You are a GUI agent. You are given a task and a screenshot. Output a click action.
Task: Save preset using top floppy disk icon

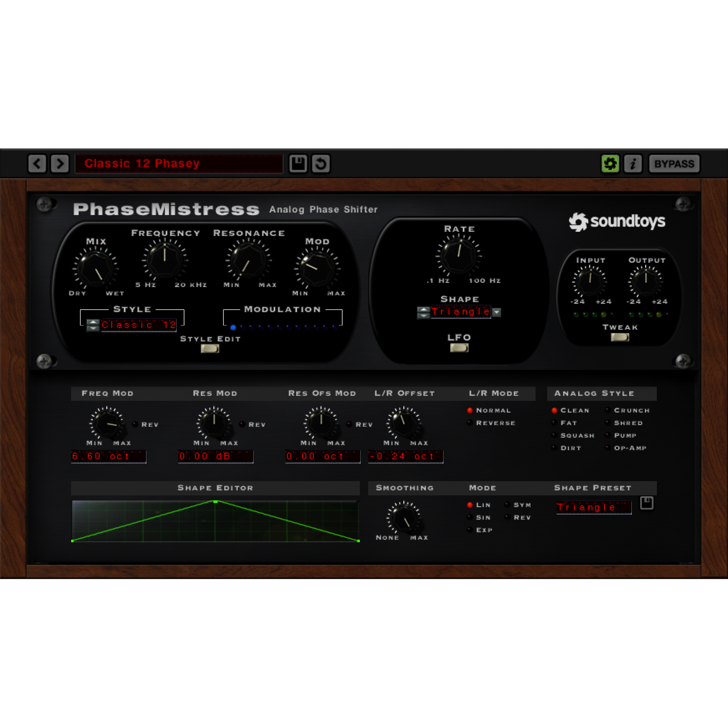tap(298, 164)
